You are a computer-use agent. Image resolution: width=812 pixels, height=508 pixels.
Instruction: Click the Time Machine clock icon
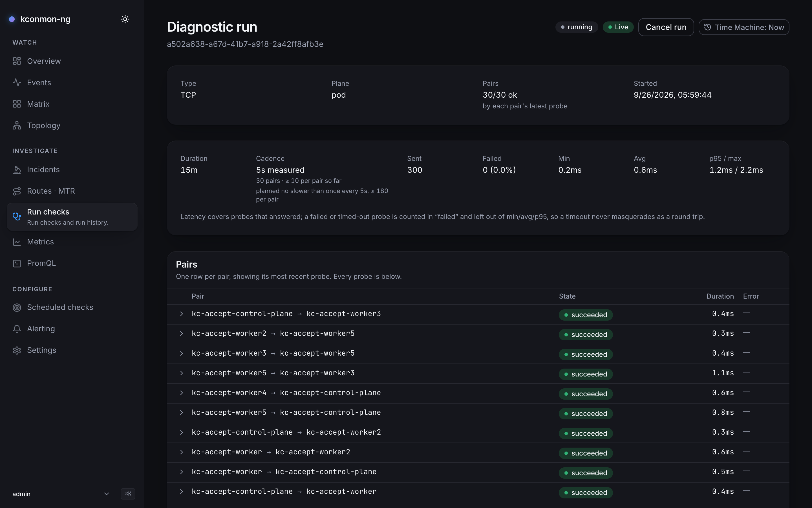pyautogui.click(x=707, y=27)
